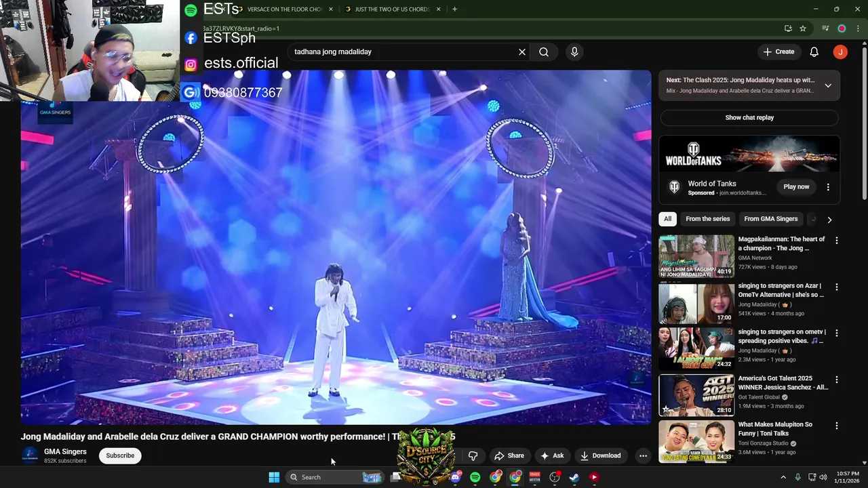Open menu for spreading positive vibes video
This screenshot has height=488, width=868.
tap(836, 333)
